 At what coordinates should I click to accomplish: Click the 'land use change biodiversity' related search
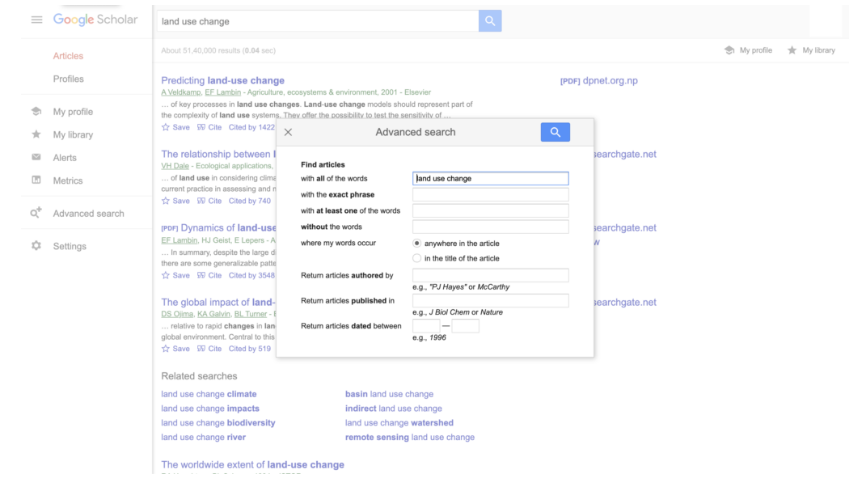tap(218, 423)
